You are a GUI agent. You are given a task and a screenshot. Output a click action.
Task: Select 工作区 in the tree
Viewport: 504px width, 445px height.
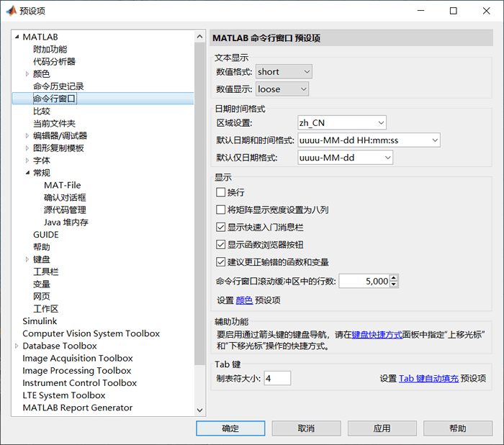[46, 309]
